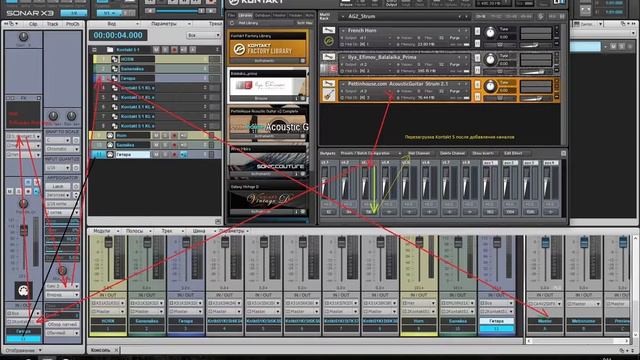
Task: Arm record on MIDI track 9 Horn
Action: pyautogui.click(x=174, y=135)
